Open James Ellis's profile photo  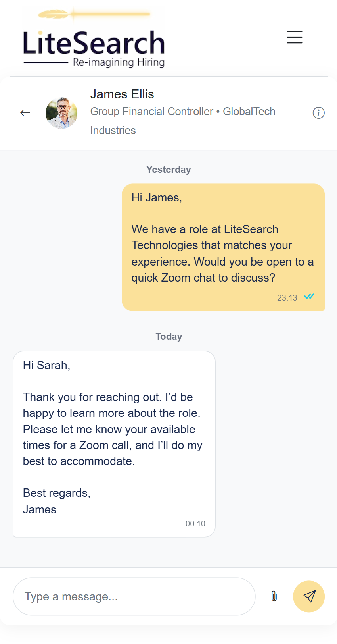[x=61, y=113]
